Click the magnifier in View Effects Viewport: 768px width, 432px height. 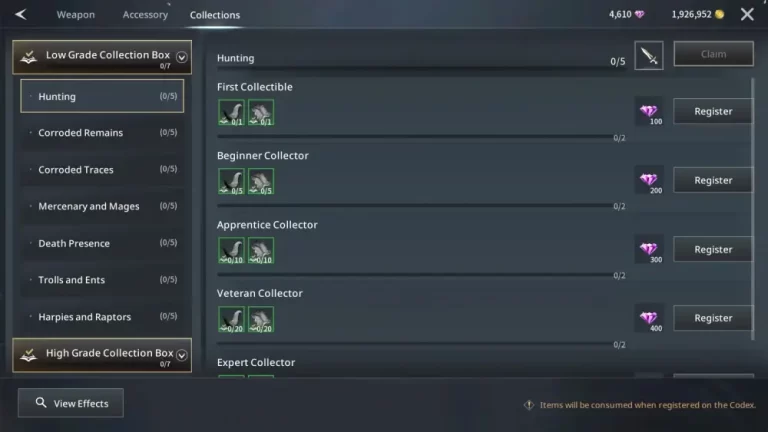(x=41, y=403)
